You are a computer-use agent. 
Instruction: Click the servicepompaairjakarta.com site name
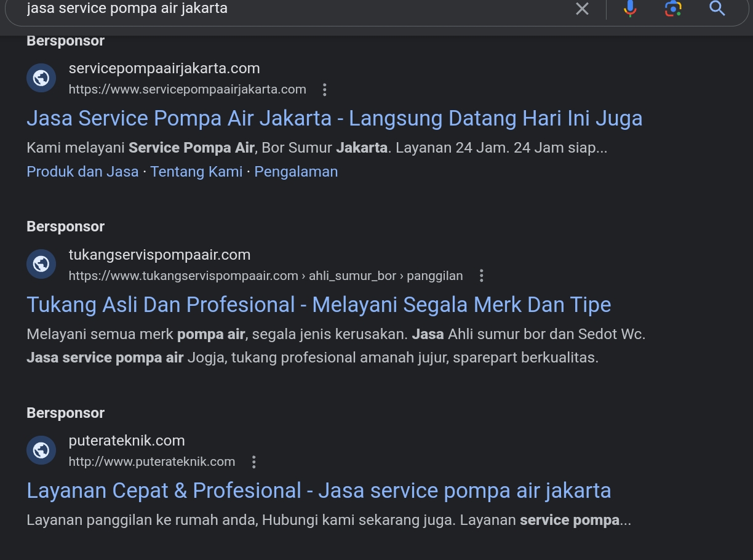coord(164,68)
